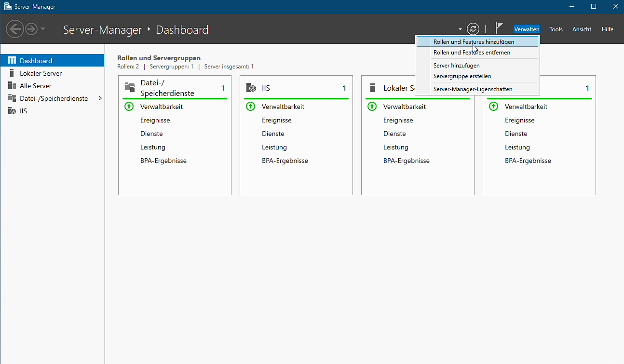This screenshot has height=364, width=624.
Task: Click the Dashboard icon in the sidebar
Action: point(12,61)
